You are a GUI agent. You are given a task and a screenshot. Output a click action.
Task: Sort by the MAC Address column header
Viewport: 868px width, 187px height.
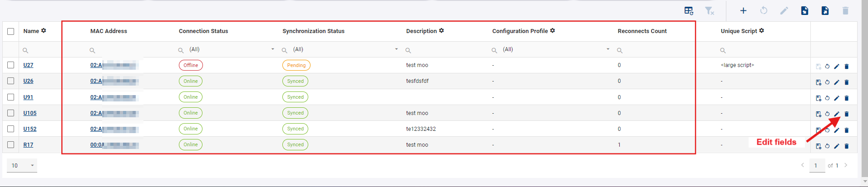[x=108, y=31]
